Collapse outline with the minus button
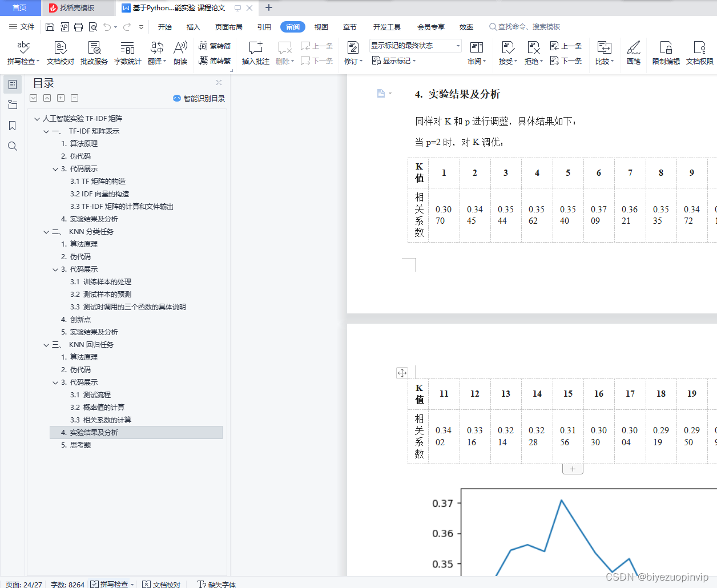Image resolution: width=717 pixels, height=588 pixels. coord(75,98)
